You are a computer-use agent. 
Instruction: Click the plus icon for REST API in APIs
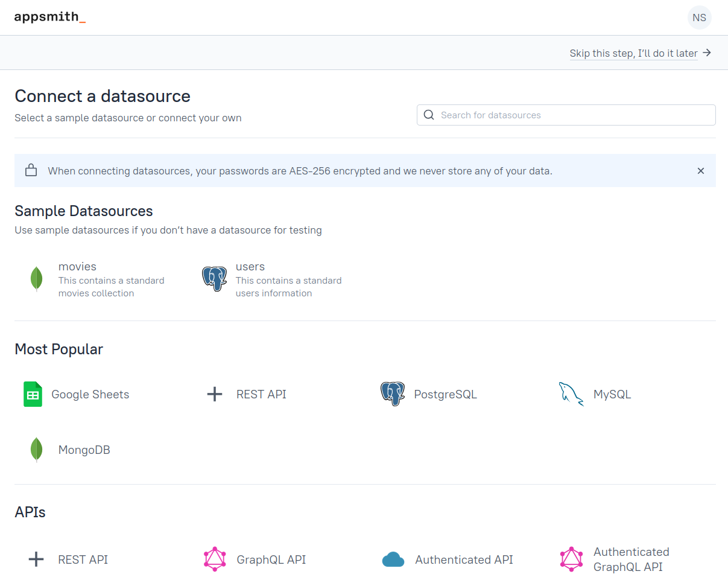point(36,559)
